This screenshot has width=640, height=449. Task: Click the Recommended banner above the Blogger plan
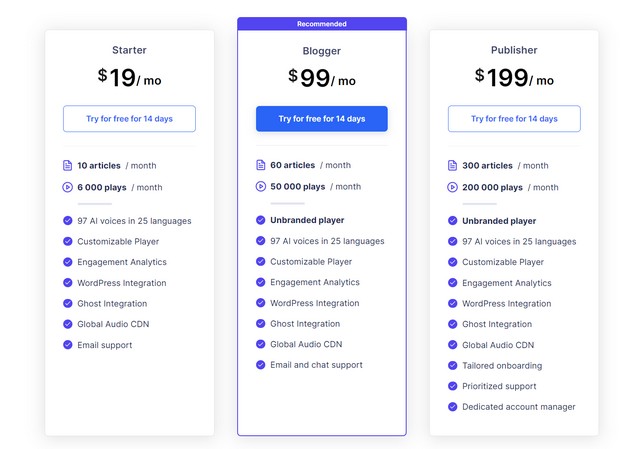coord(322,24)
